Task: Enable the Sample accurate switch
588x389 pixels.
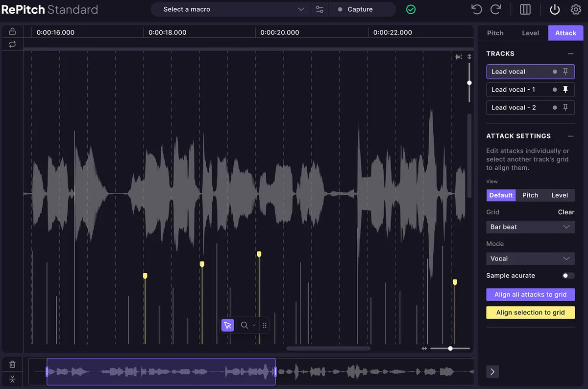Action: (568, 276)
